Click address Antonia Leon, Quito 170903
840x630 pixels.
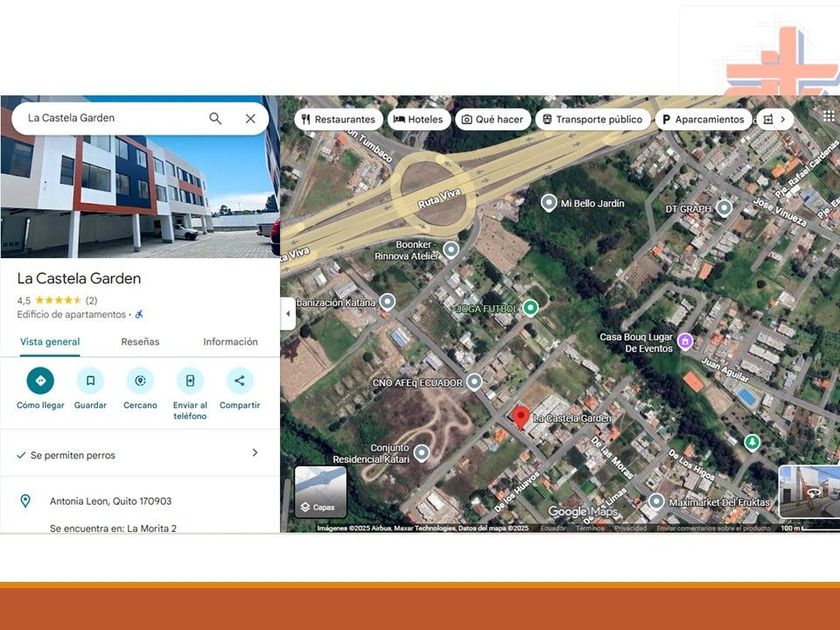click(x=110, y=501)
